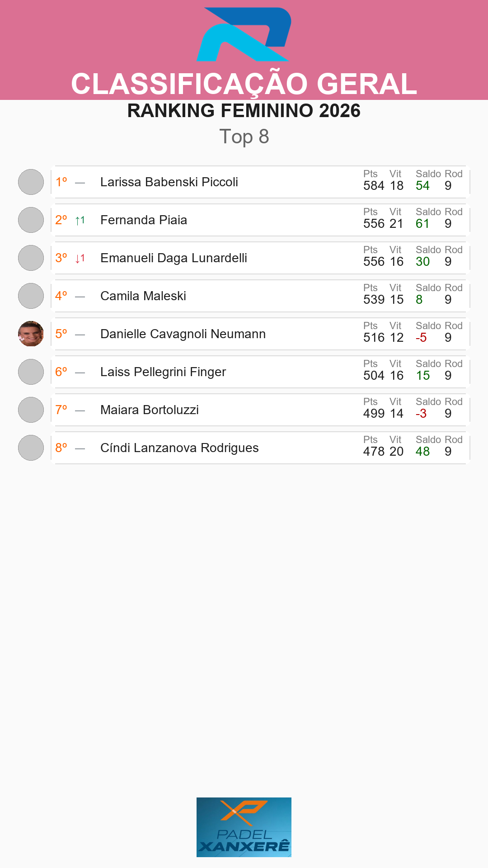488x868 pixels.
Task: Click the green up arrow beside 2º
Action: pos(80,220)
